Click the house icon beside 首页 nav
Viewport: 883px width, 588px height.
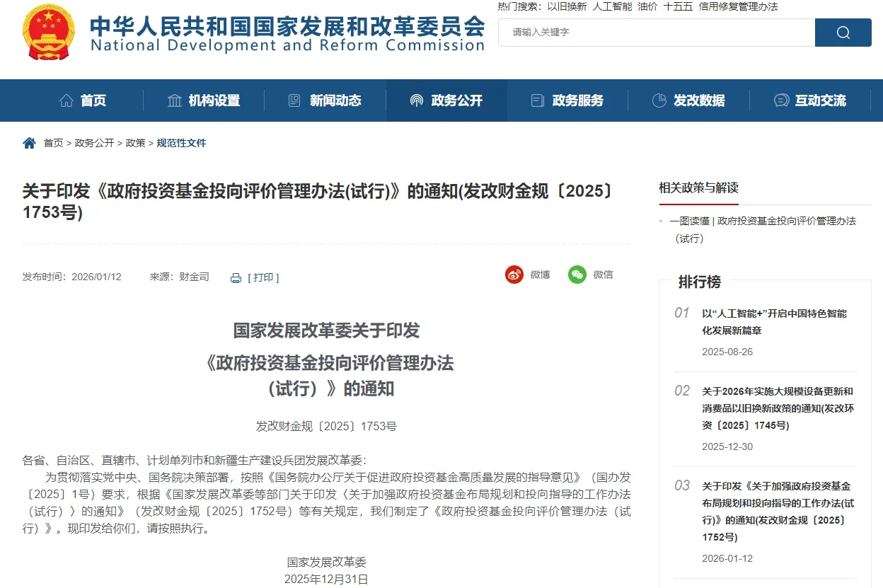click(67, 100)
